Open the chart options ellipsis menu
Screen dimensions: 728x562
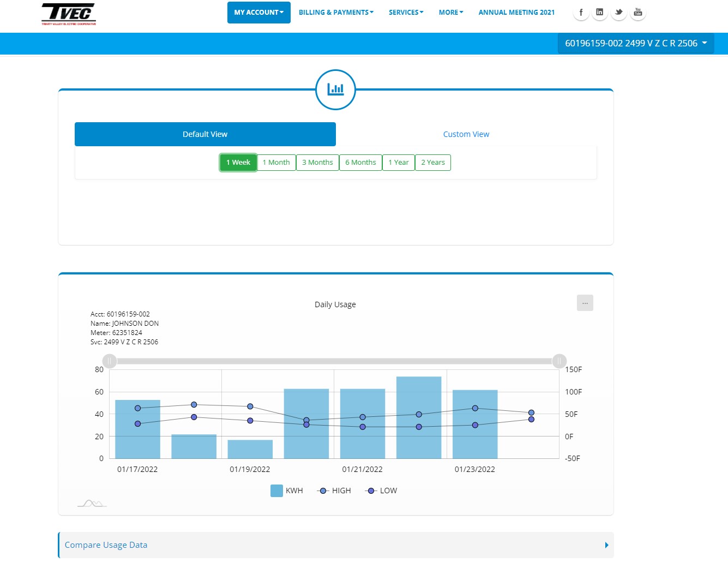(x=585, y=303)
